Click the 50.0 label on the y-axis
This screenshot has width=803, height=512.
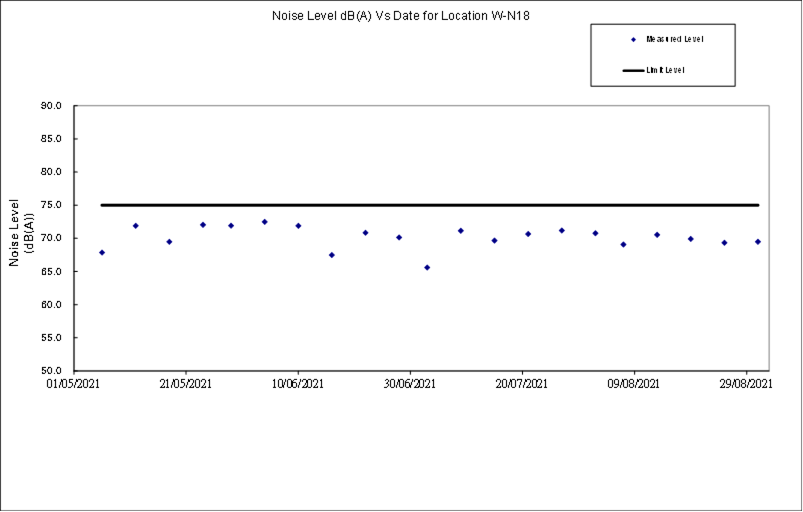(x=52, y=371)
